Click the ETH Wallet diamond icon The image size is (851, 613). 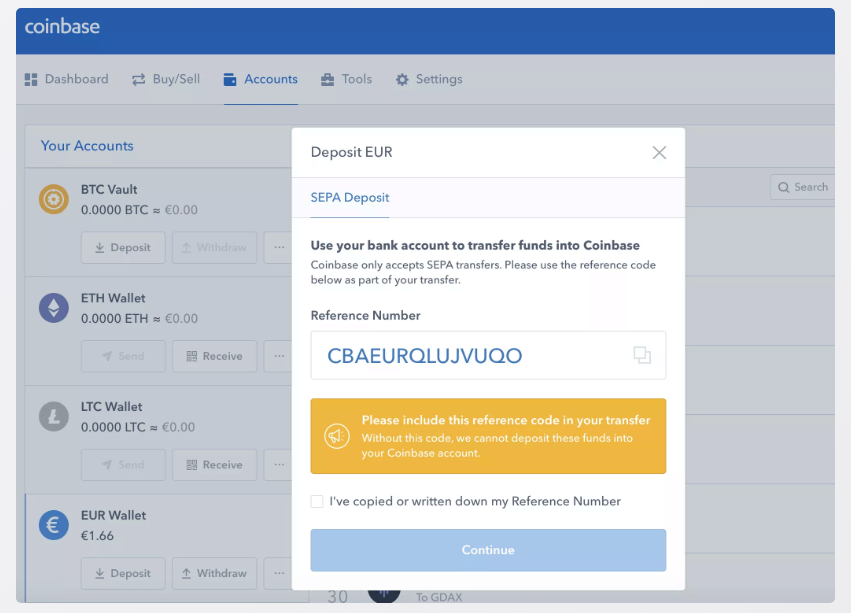point(54,308)
